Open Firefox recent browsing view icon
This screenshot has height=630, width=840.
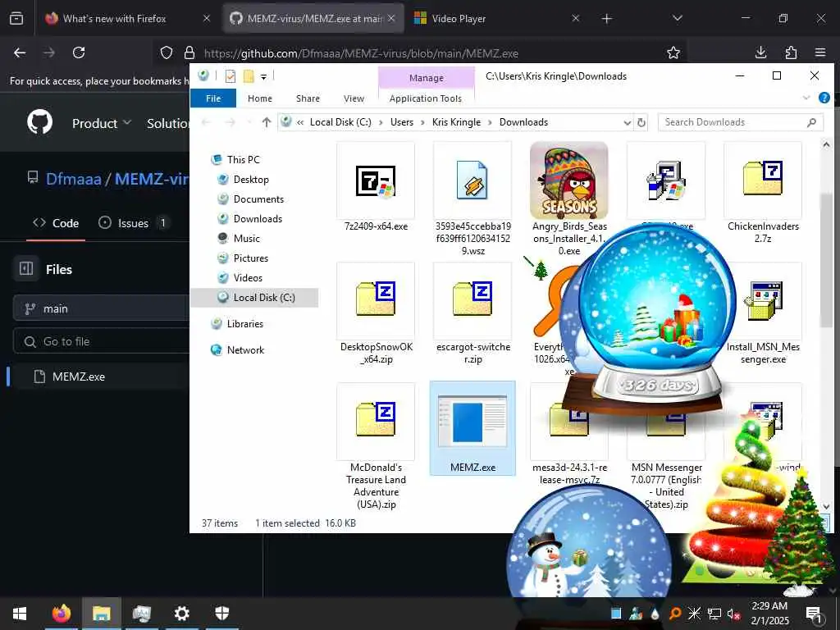tap(16, 18)
